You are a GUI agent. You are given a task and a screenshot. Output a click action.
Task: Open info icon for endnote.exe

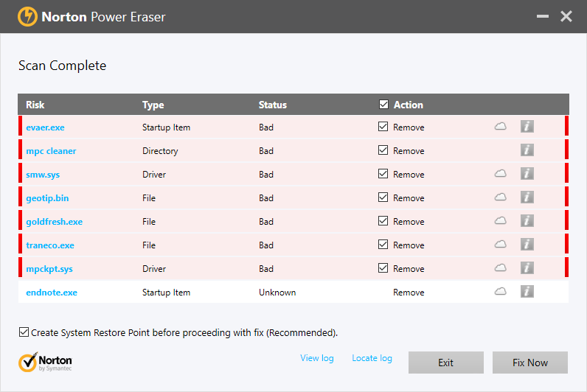coord(527,292)
